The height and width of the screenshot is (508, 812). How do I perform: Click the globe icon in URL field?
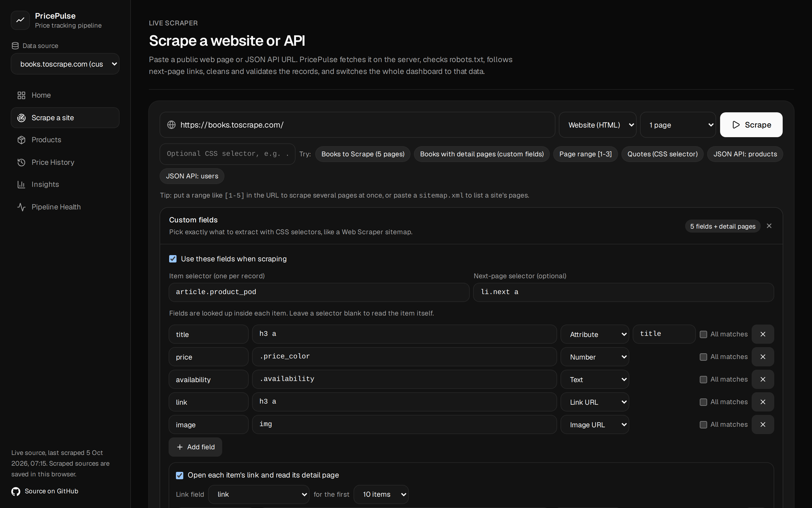click(x=171, y=125)
